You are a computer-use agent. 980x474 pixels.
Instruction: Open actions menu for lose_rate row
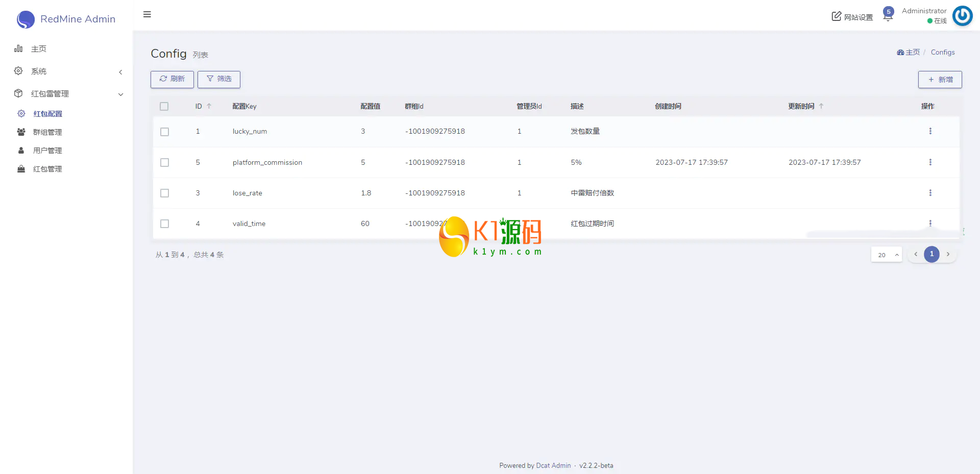[x=930, y=193]
